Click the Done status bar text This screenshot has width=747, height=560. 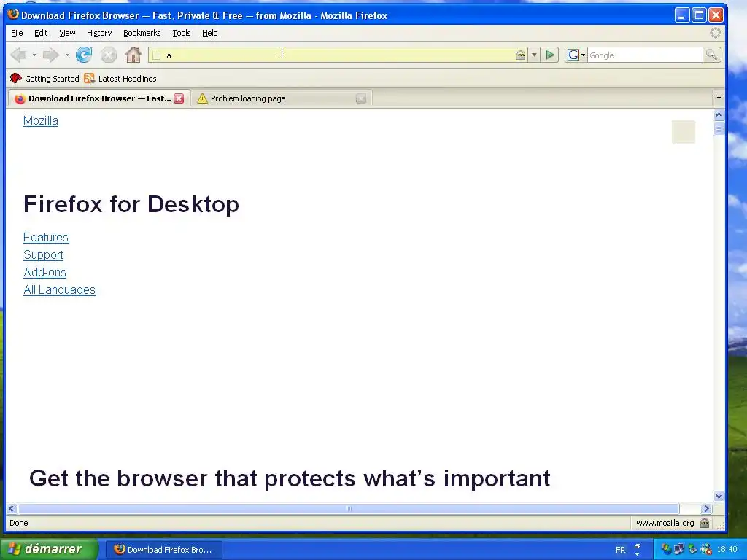[18, 523]
